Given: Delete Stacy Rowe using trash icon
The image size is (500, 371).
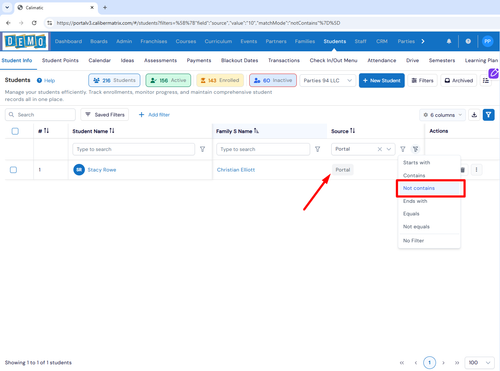Looking at the screenshot, I should [463, 170].
